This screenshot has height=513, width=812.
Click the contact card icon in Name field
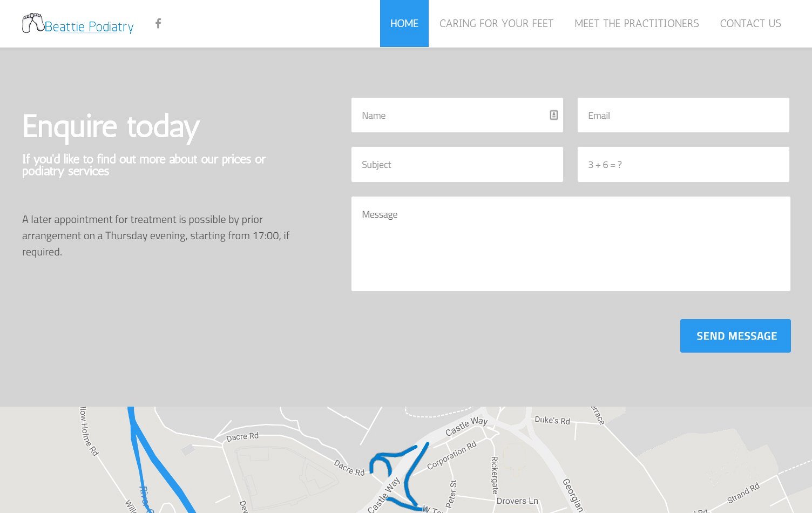click(x=553, y=115)
